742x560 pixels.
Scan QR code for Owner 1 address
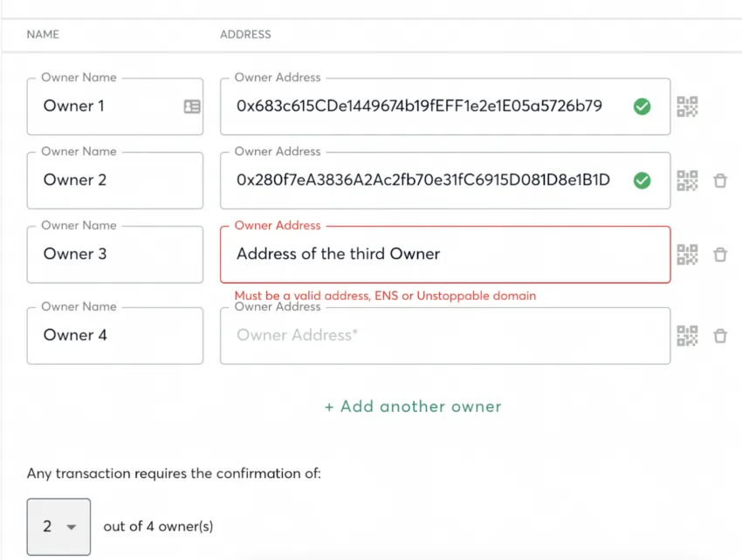[687, 106]
